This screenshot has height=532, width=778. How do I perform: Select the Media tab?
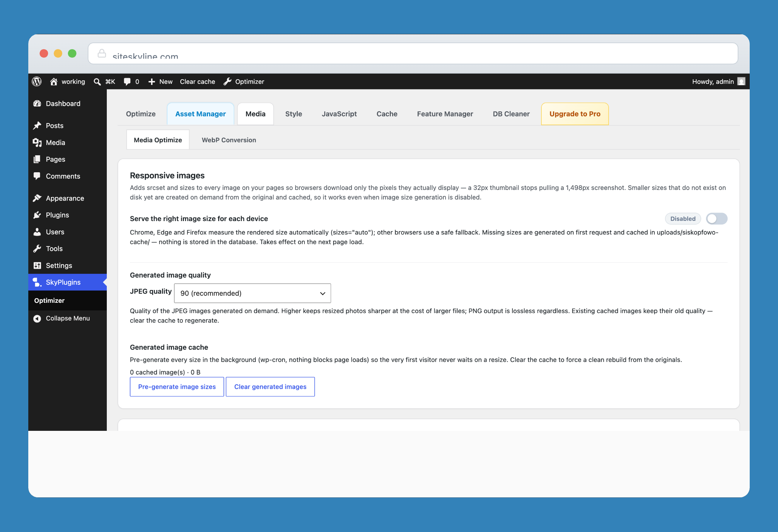[255, 114]
